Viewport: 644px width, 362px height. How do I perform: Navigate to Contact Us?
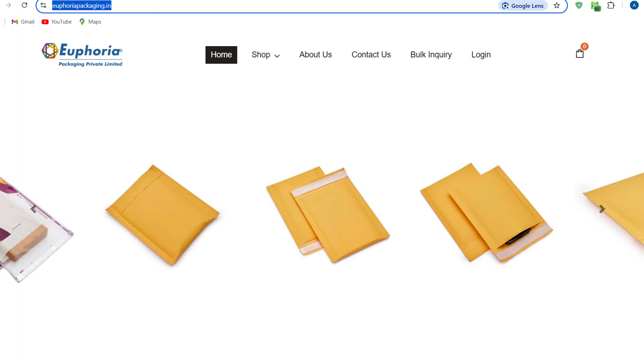(x=371, y=55)
